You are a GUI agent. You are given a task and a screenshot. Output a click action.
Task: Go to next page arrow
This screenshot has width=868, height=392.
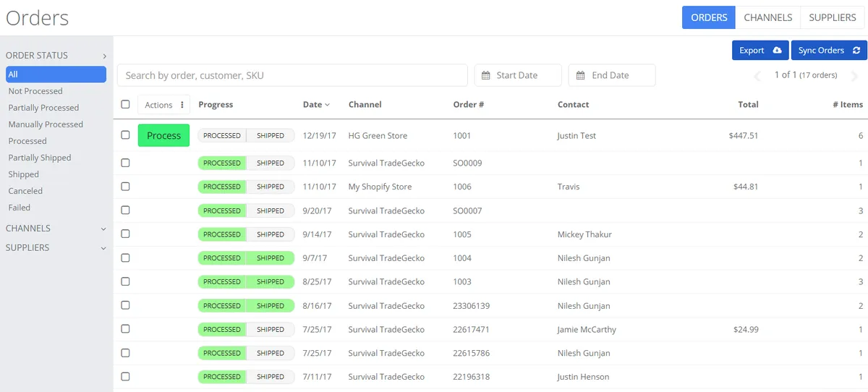coord(854,76)
